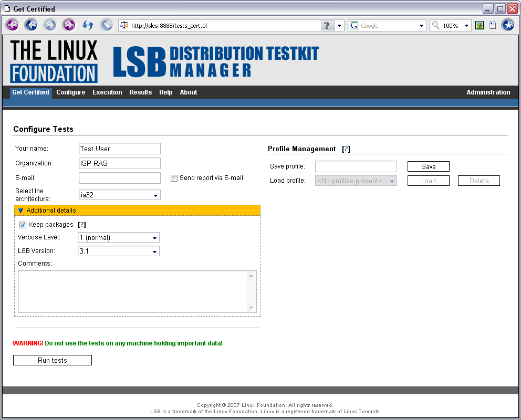Open the Help tab
The image size is (521, 420).
pos(166,92)
